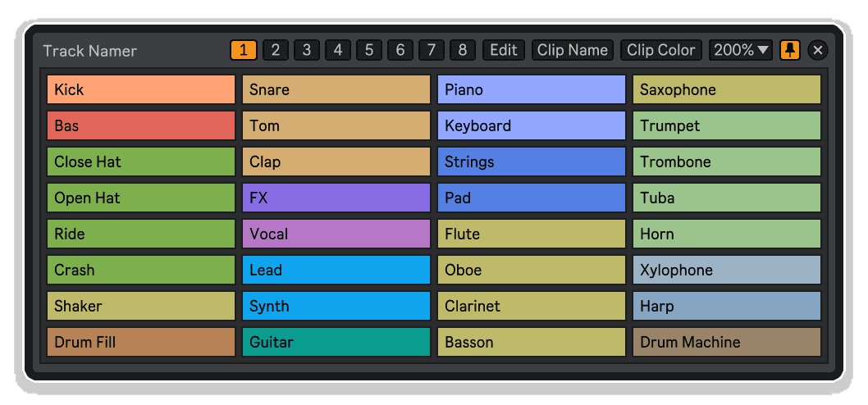Switch to preset page 5
This screenshot has height=405, width=868.
tap(368, 50)
